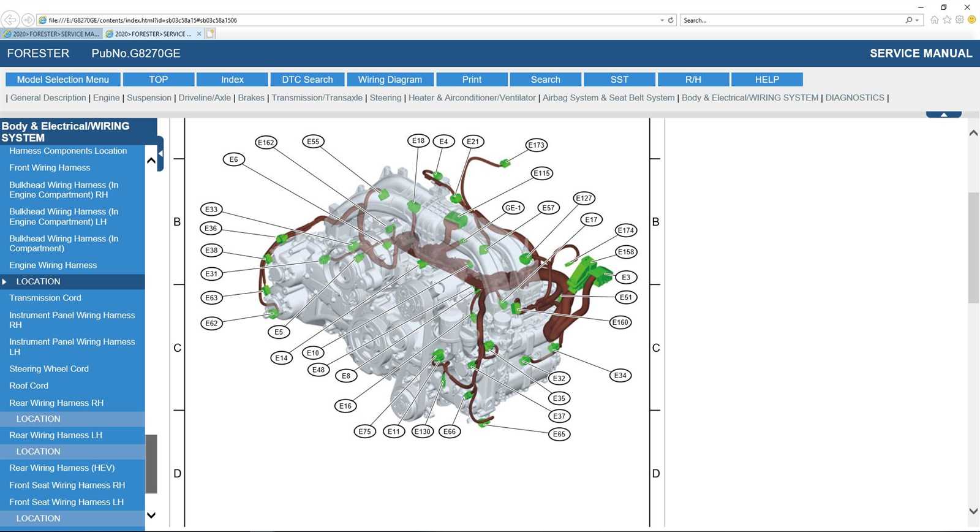980x532 pixels.
Task: Go to TOP page button
Action: (159, 80)
